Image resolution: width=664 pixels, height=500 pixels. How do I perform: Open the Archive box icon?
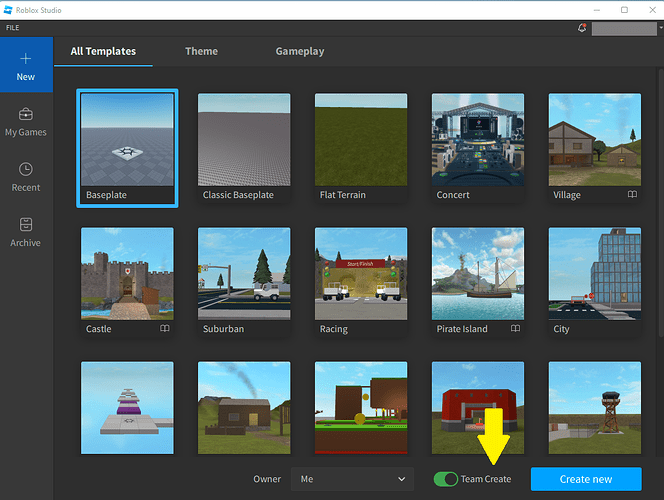click(x=26, y=225)
